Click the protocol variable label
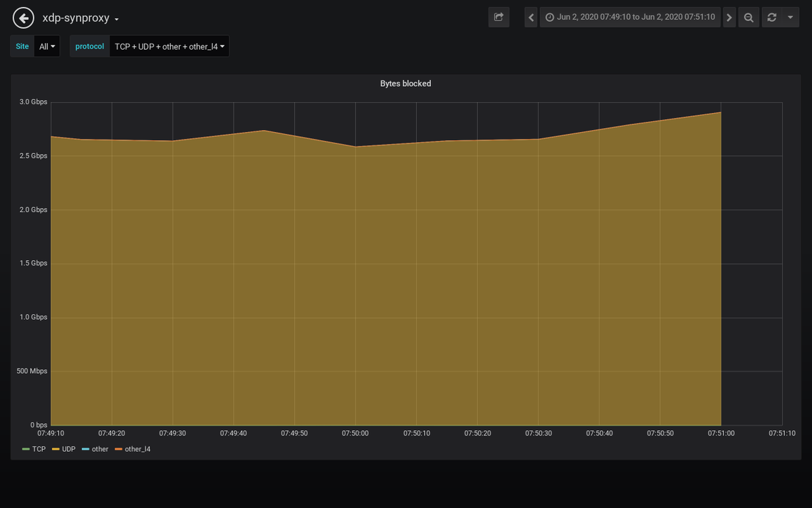This screenshot has height=508, width=812. click(x=89, y=47)
